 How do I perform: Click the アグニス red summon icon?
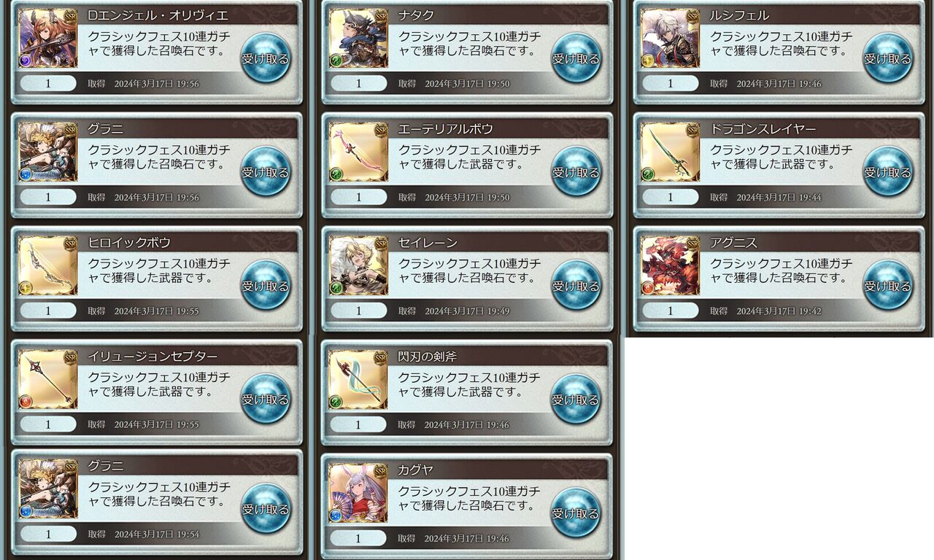point(670,265)
